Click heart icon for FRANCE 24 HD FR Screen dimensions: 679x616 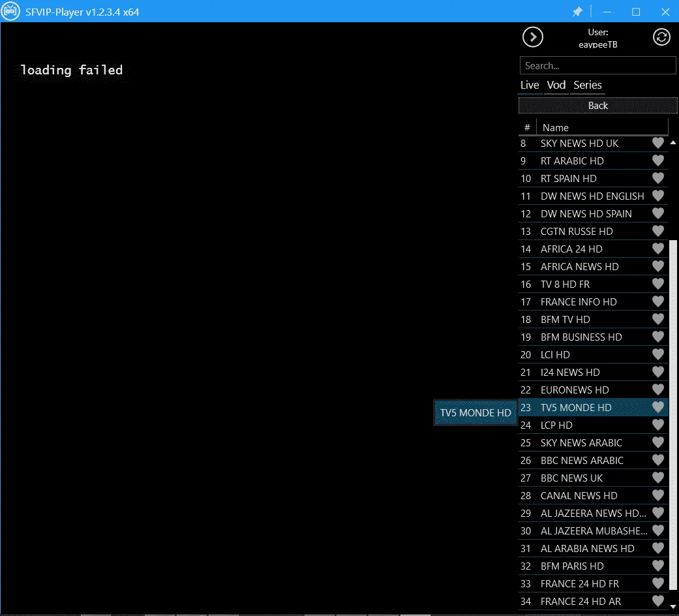click(657, 583)
